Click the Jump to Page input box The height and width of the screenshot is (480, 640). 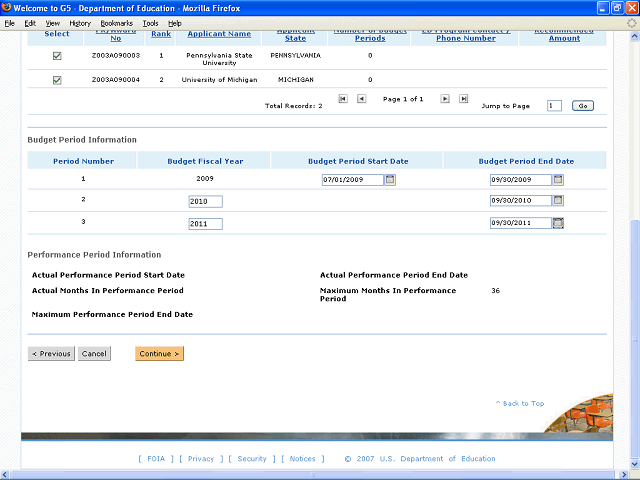pos(554,105)
